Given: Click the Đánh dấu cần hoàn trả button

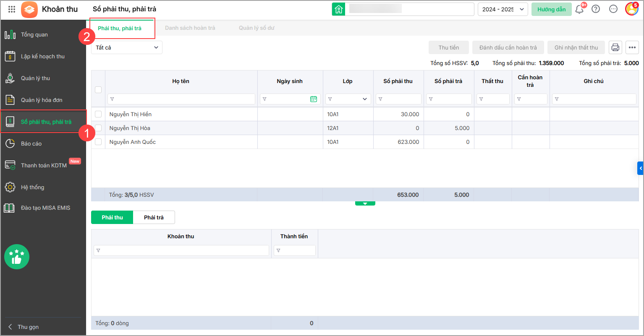Looking at the screenshot, I should coord(508,47).
